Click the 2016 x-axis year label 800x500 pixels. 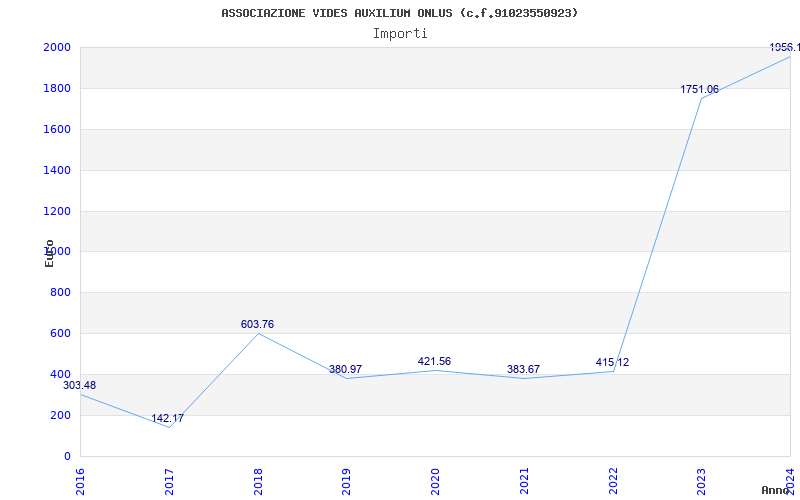point(80,482)
